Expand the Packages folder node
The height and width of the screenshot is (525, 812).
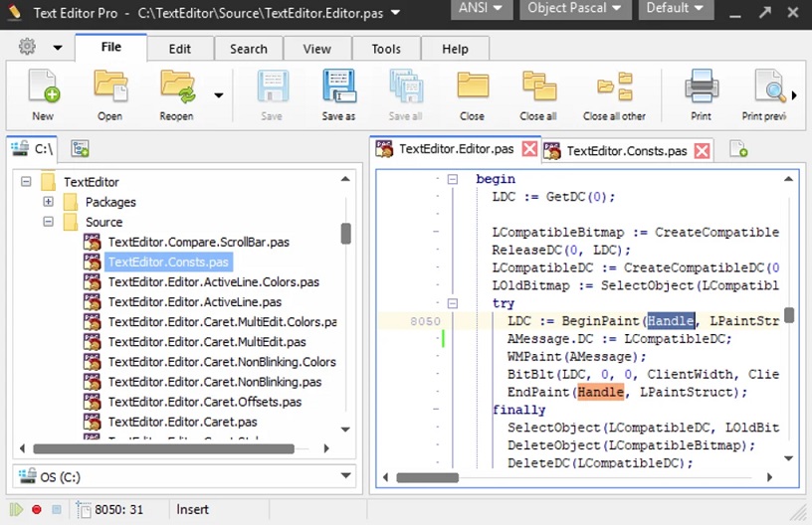48,201
